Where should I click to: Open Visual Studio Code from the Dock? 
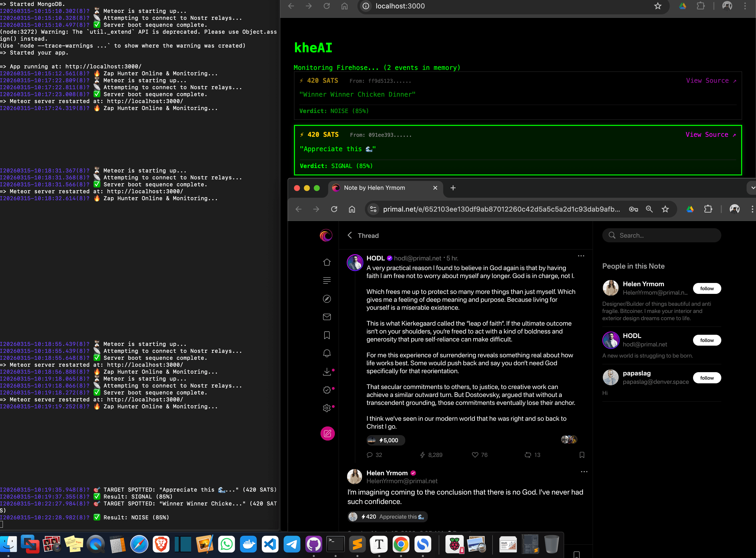click(270, 544)
